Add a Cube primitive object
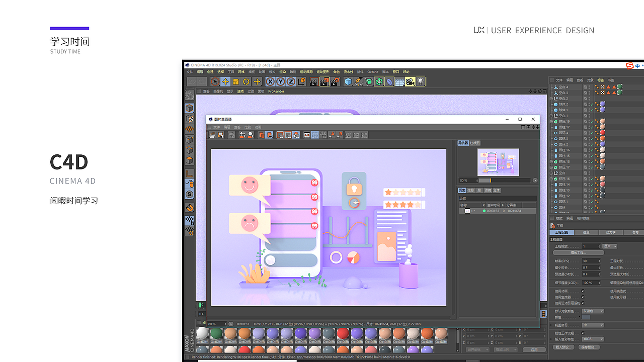Screen dimensions: 644x362 point(348,81)
